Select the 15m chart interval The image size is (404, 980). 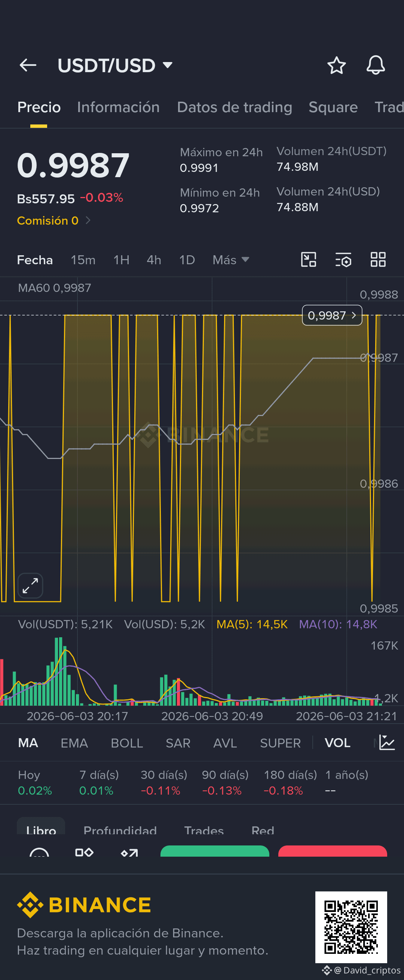click(x=83, y=260)
